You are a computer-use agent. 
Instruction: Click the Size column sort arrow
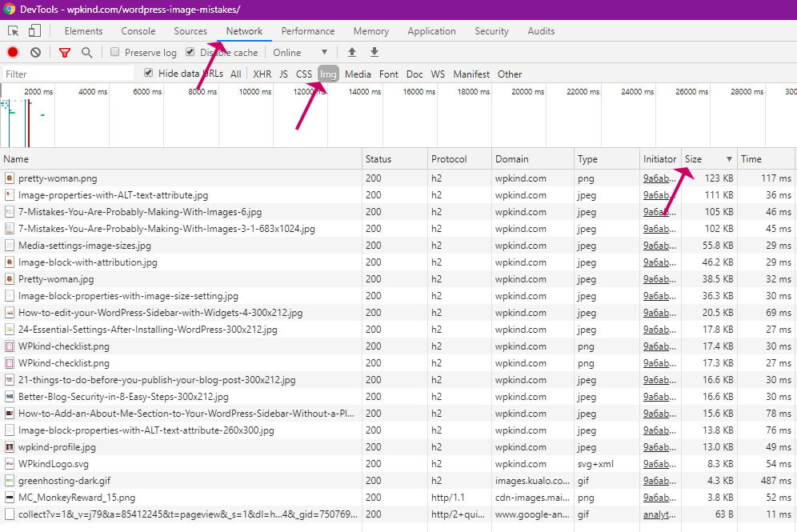(x=729, y=159)
